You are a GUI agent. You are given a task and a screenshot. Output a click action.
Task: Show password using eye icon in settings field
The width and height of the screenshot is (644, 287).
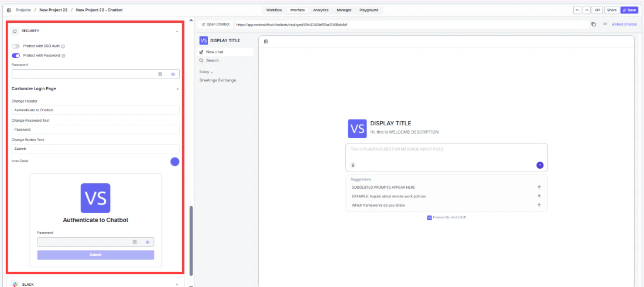point(173,74)
